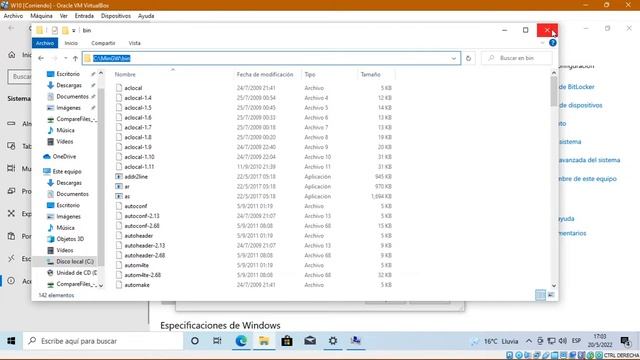Open notification center icon
The width and height of the screenshot is (640, 360).
point(625,341)
